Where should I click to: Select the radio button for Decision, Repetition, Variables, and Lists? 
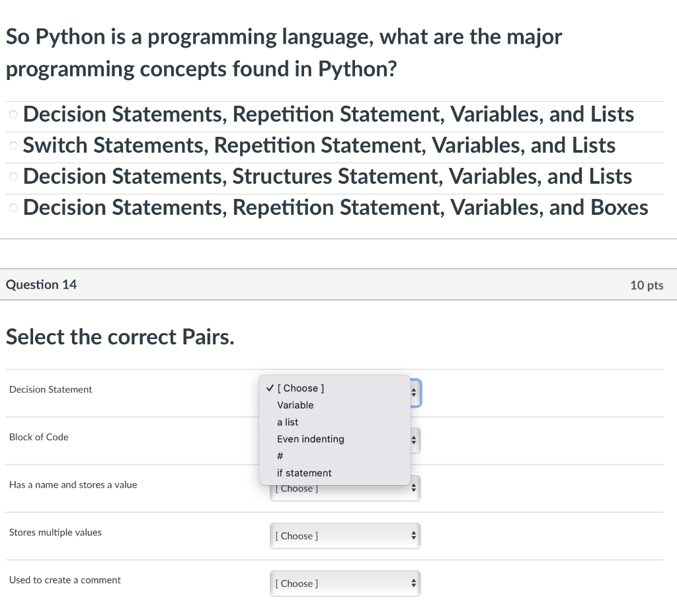[x=13, y=114]
